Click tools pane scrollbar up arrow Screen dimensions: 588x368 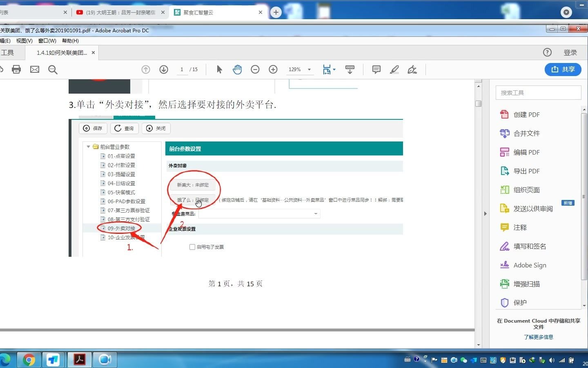click(584, 110)
